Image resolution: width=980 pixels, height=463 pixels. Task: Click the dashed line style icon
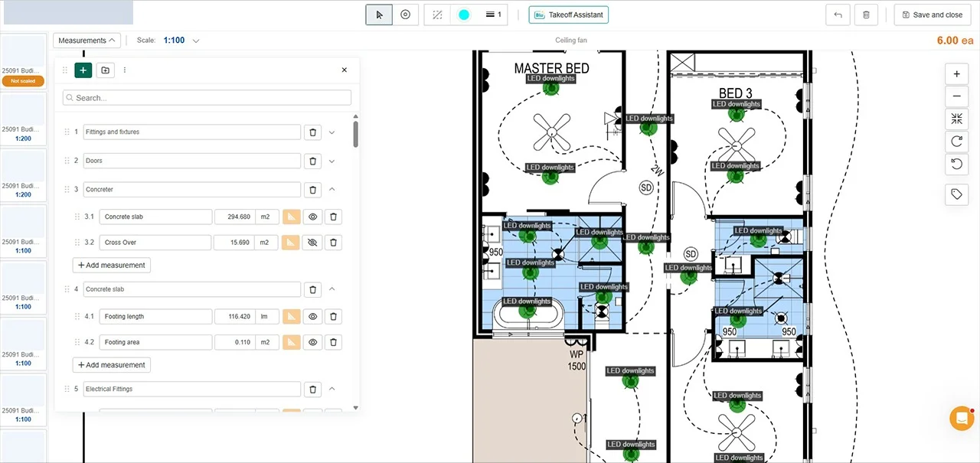coord(437,15)
